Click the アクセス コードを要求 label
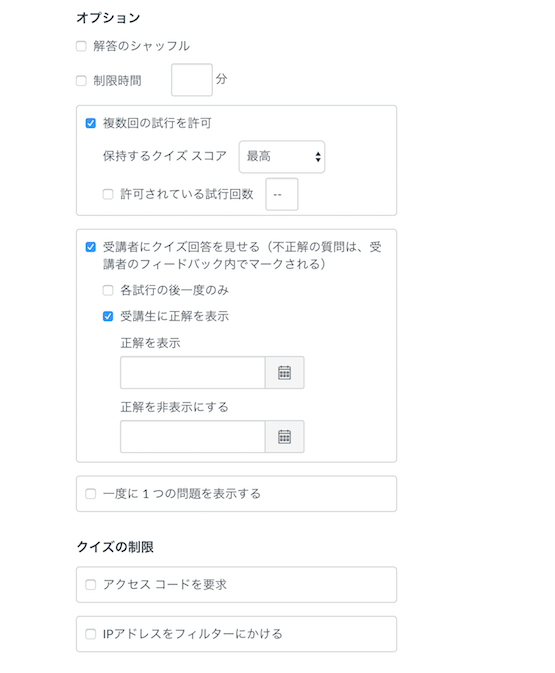Image resolution: width=555 pixels, height=673 pixels. [x=165, y=585]
